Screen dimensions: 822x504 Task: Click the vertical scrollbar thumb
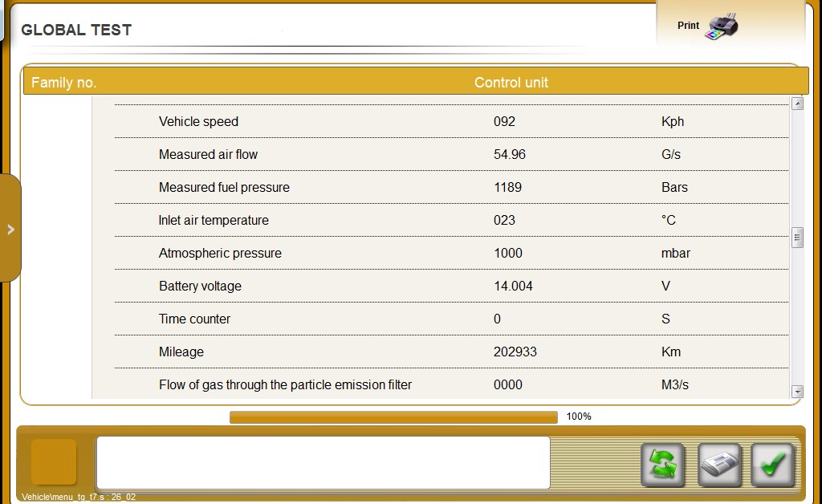pos(797,238)
